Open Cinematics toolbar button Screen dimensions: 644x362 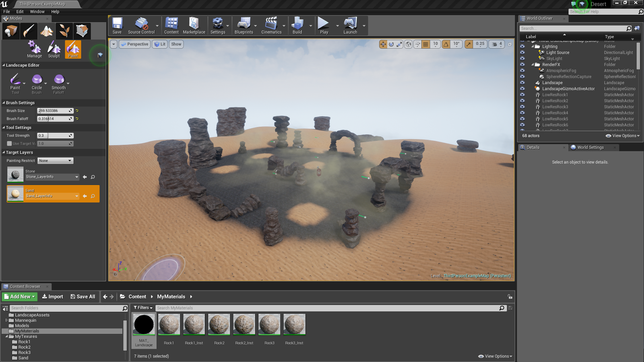click(x=271, y=26)
